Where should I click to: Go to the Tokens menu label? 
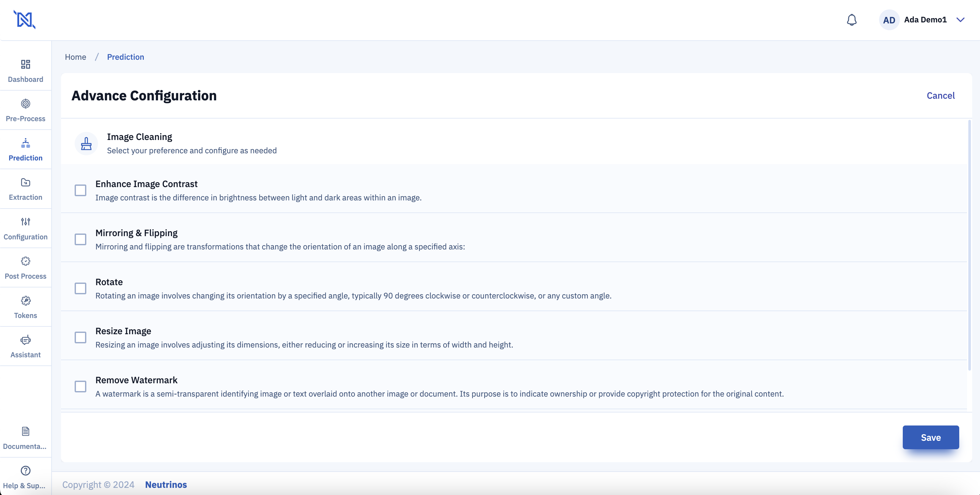26,315
